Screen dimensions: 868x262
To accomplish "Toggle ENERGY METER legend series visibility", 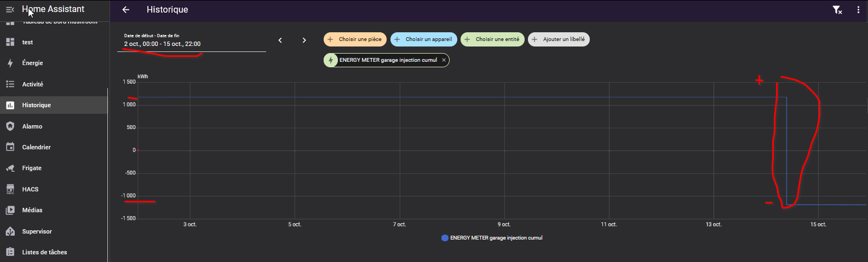I will (x=491, y=238).
